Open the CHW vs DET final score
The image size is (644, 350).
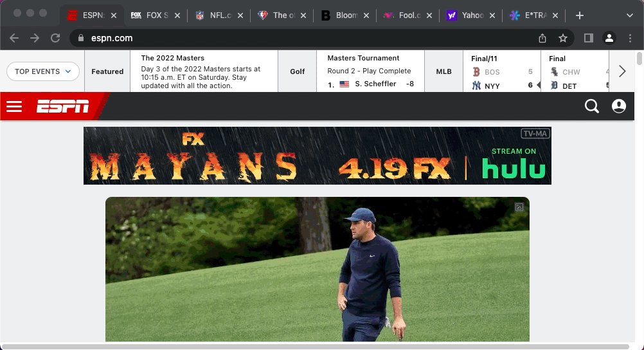pyautogui.click(x=575, y=71)
